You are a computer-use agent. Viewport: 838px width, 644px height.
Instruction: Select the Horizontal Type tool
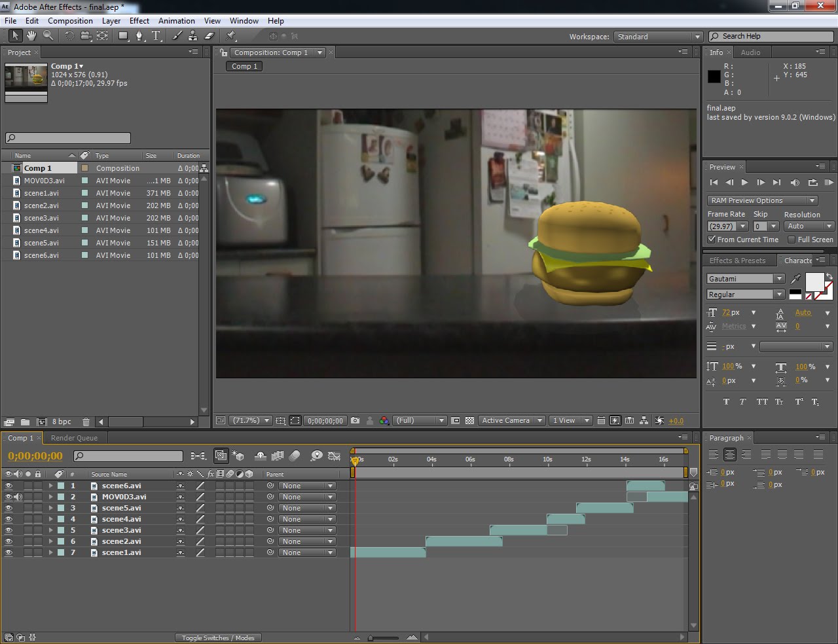156,36
